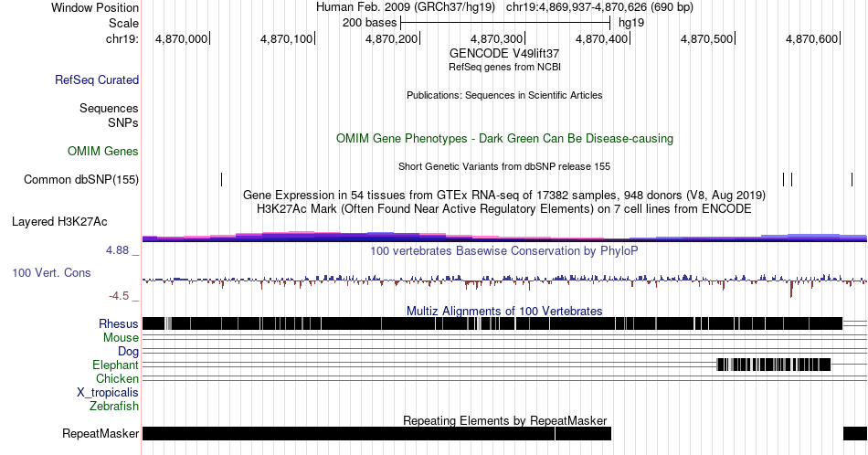
Task: Click the 4,870,100 ruler position
Action: 286,38
